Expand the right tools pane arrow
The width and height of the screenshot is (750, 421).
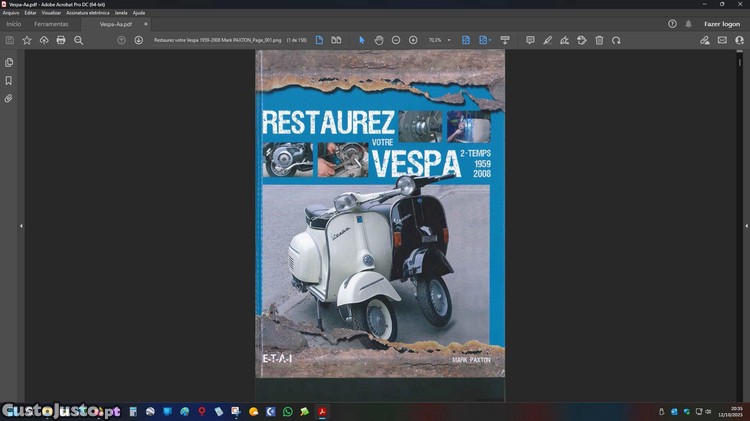click(746, 226)
